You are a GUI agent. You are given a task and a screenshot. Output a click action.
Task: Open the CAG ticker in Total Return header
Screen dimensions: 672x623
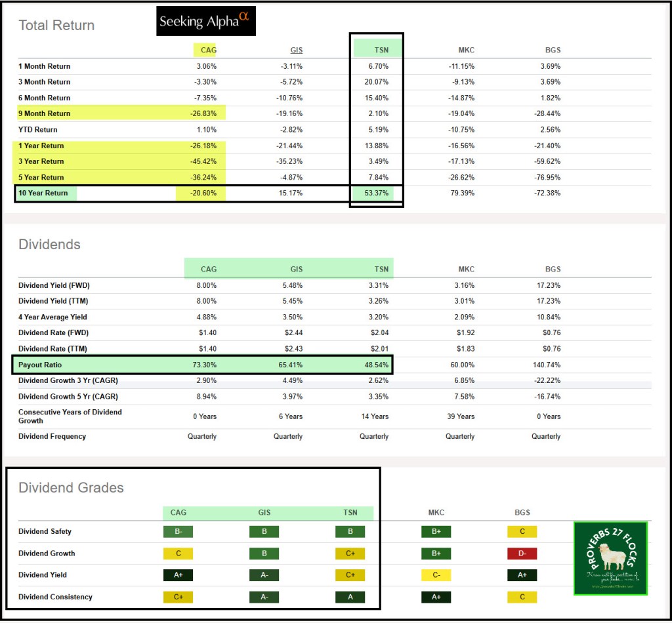208,49
